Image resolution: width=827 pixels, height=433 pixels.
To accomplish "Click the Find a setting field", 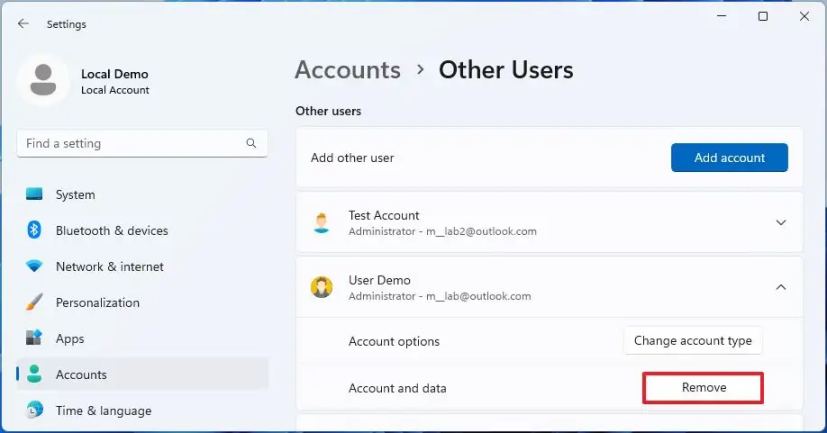I will pos(142,143).
